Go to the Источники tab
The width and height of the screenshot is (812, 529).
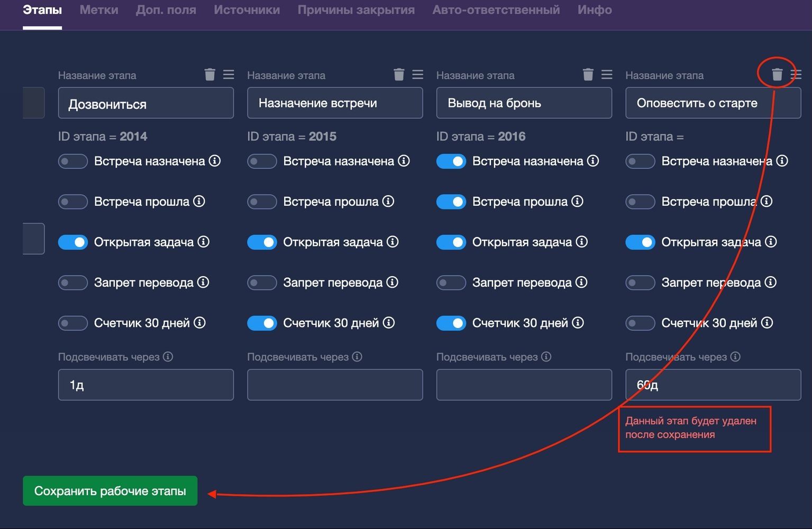click(247, 10)
